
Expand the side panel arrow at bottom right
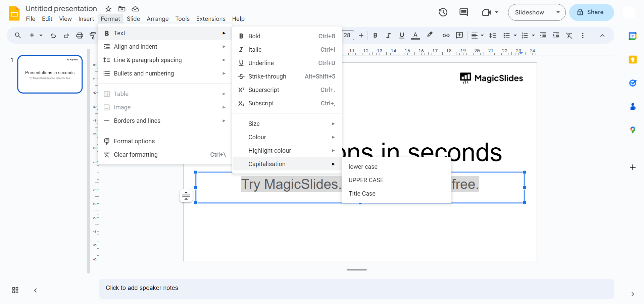633,294
